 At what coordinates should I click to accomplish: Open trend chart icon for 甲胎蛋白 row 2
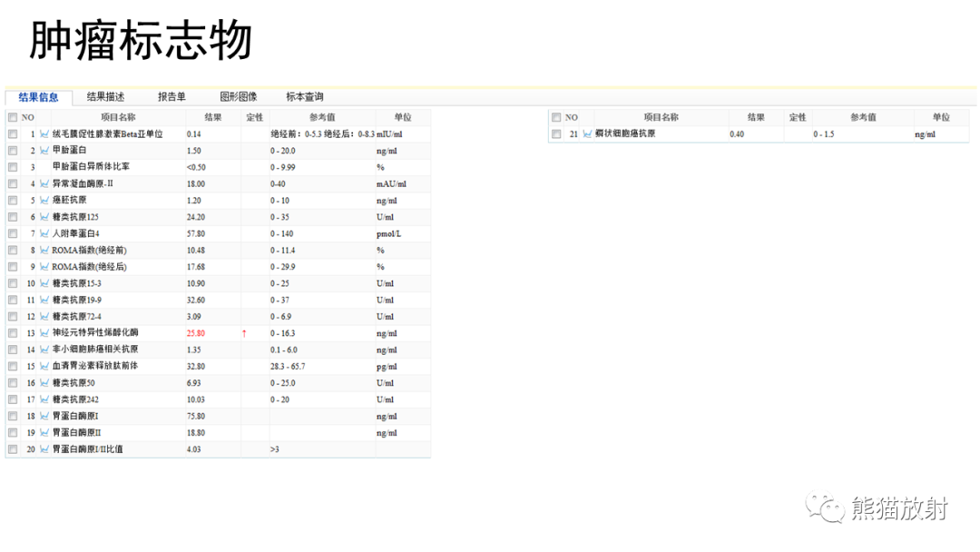pos(44,151)
